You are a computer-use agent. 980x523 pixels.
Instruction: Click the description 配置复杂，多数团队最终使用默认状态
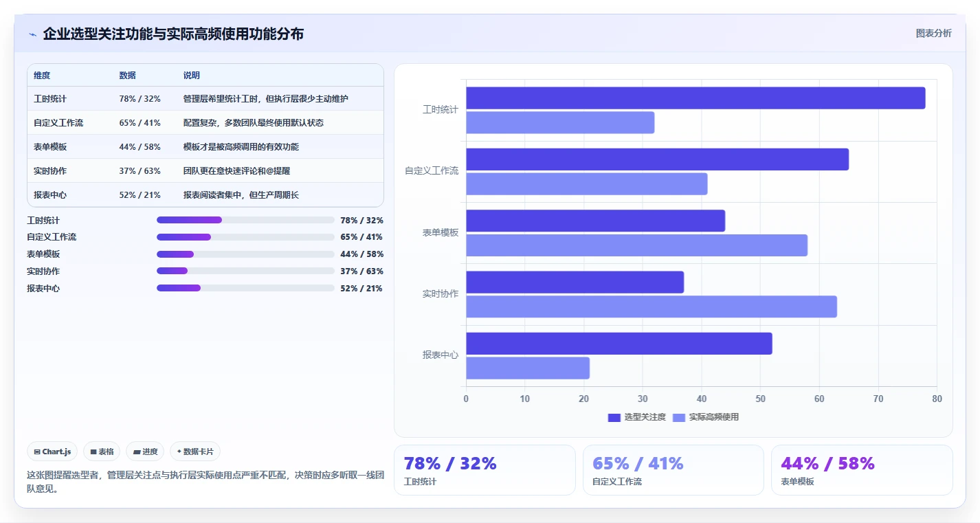pos(253,123)
